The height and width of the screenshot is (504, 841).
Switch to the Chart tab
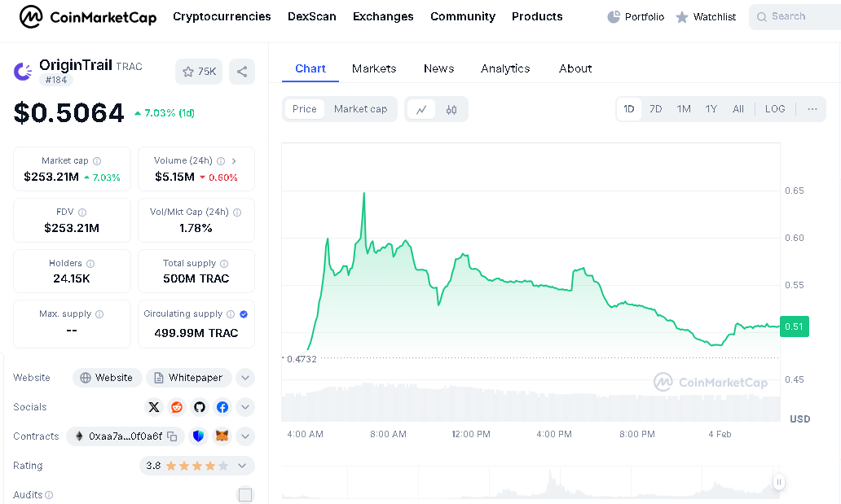click(310, 68)
